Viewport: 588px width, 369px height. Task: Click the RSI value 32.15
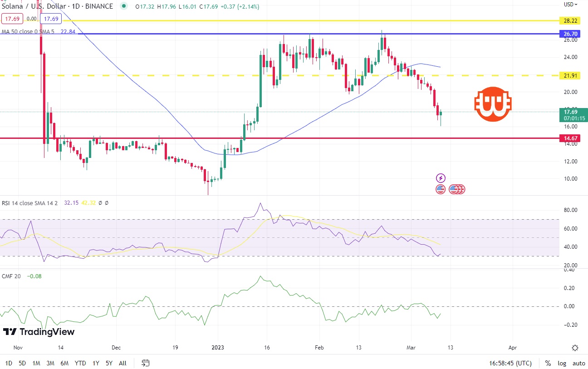(x=72, y=203)
